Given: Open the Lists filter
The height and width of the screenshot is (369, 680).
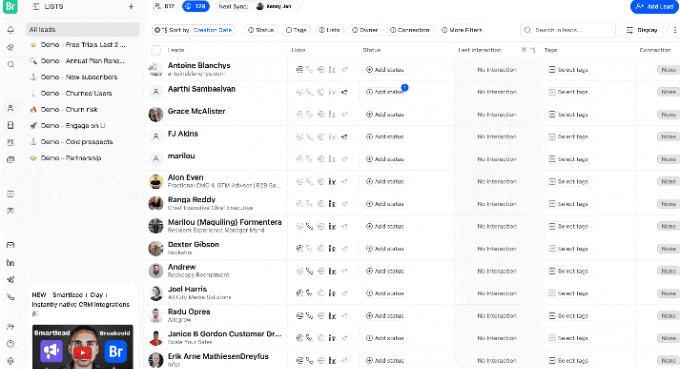Looking at the screenshot, I should click(x=329, y=30).
